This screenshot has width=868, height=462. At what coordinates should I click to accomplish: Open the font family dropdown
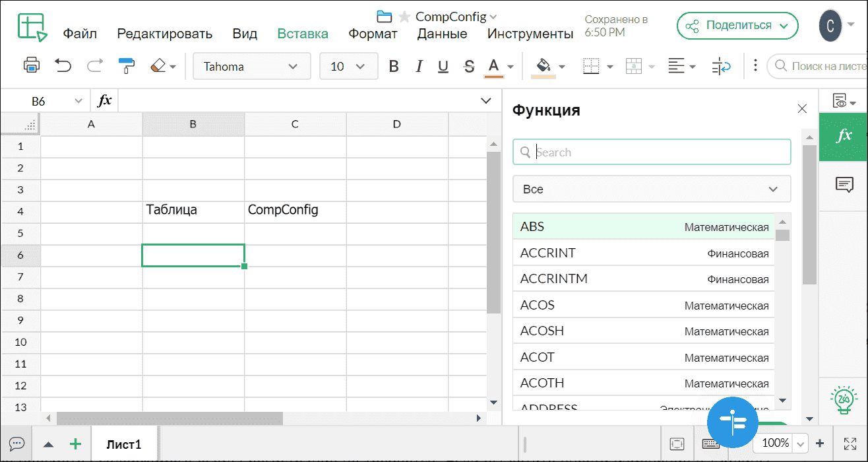(251, 66)
